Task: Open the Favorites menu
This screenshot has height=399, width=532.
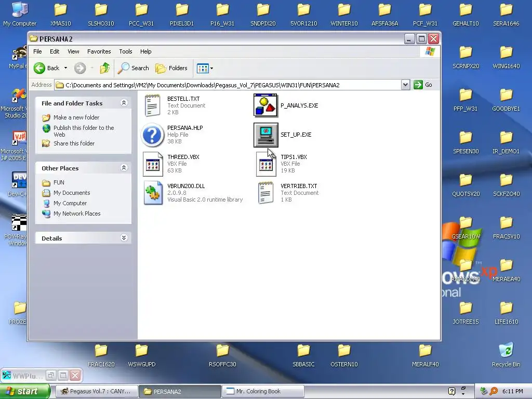Action: coord(99,51)
